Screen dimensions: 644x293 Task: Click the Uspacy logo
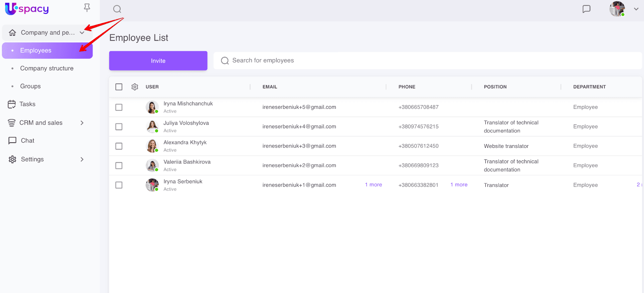27,8
